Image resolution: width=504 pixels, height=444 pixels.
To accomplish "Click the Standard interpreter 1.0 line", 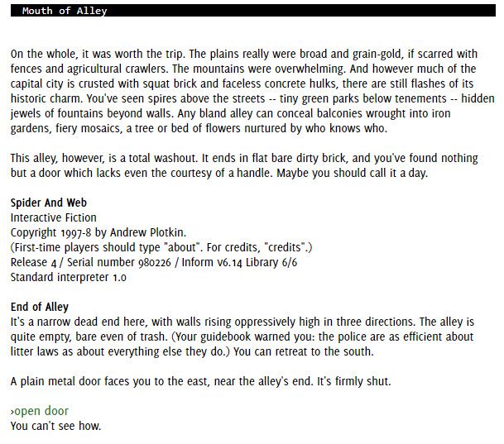I will pos(69,277).
